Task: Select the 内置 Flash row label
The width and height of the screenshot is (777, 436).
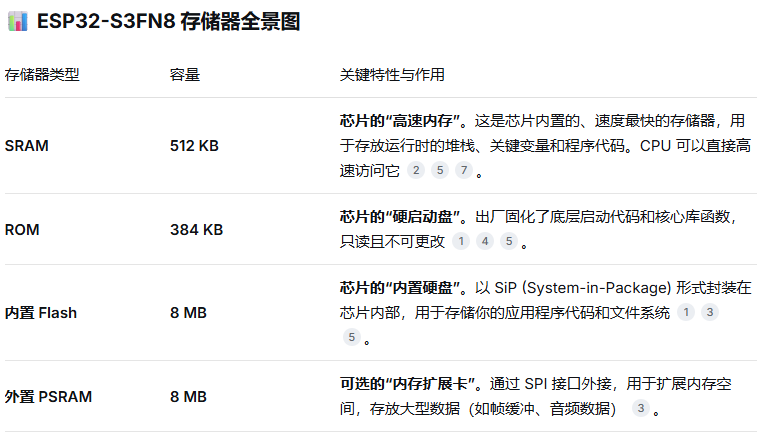Action: pyautogui.click(x=41, y=313)
